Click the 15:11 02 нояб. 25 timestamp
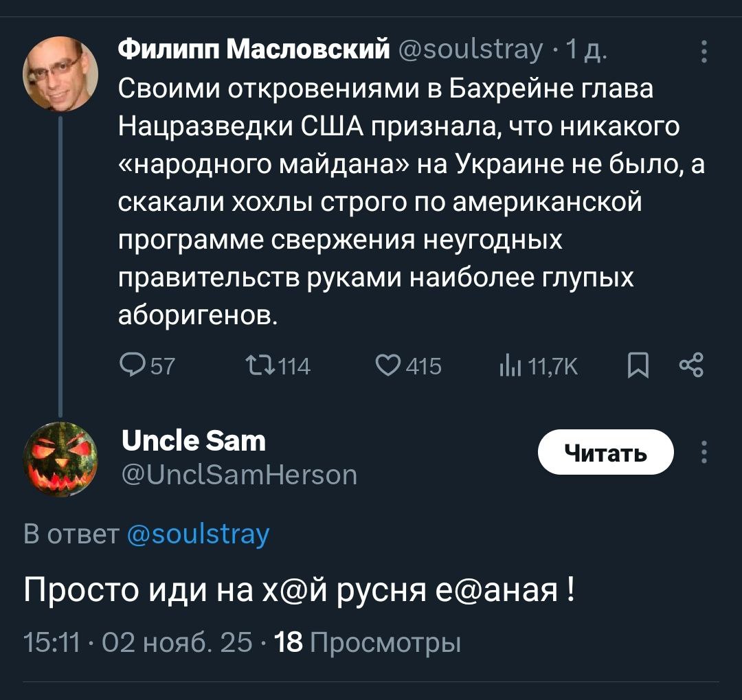 pyautogui.click(x=137, y=644)
